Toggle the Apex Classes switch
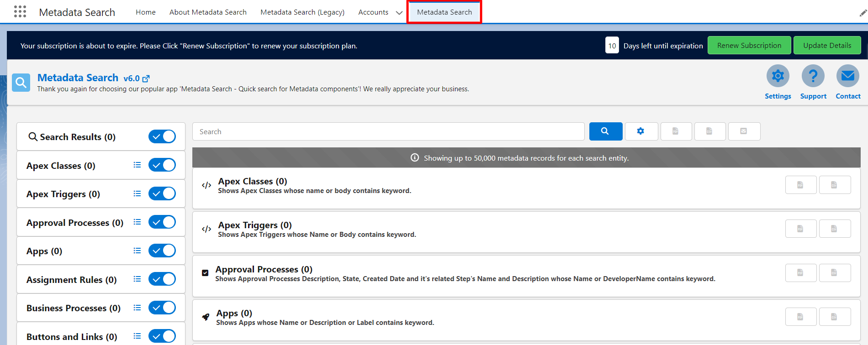This screenshot has height=345, width=868. 162,165
